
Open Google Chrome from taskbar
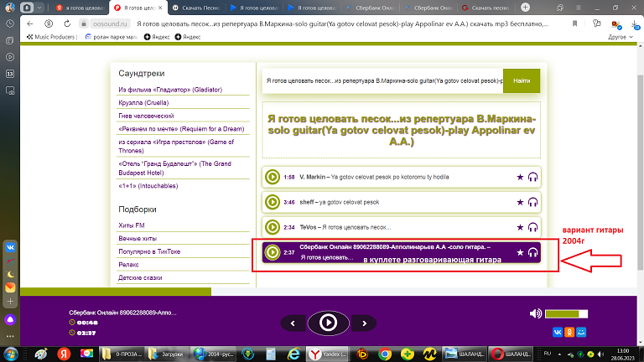[x=385, y=354]
